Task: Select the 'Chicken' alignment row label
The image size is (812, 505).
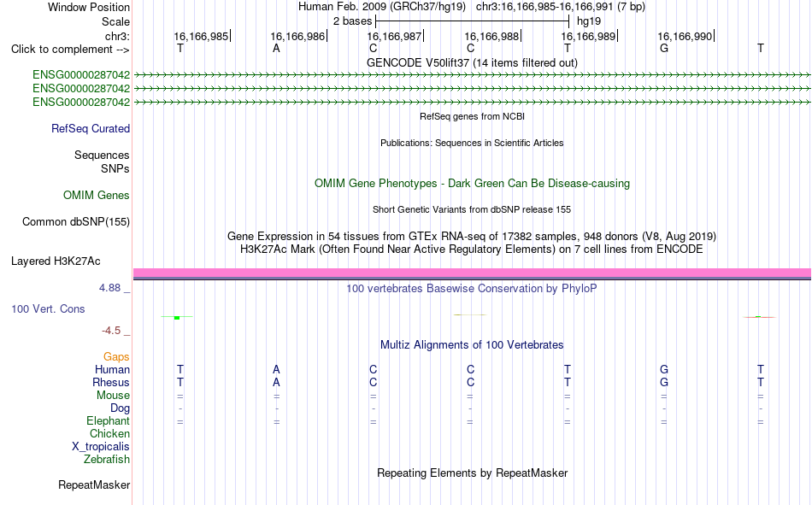Action: pyautogui.click(x=109, y=433)
